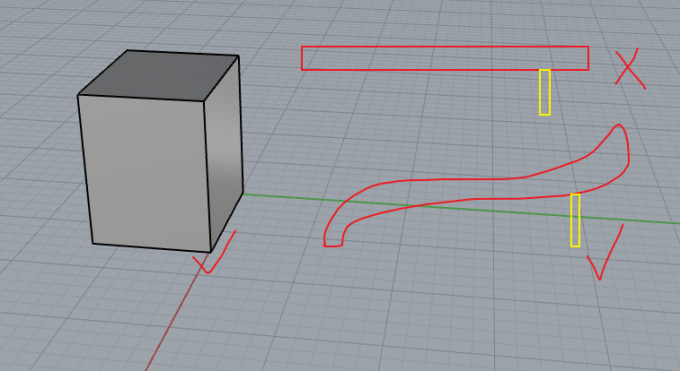
Task: Select the box's front-left vertical edge
Action: 85,169
